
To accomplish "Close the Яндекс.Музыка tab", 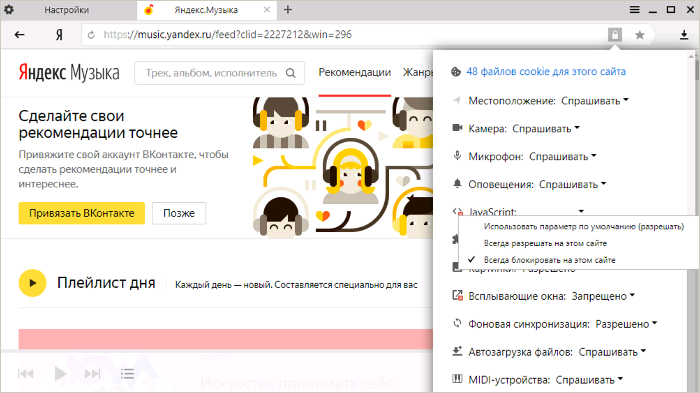I will (267, 9).
